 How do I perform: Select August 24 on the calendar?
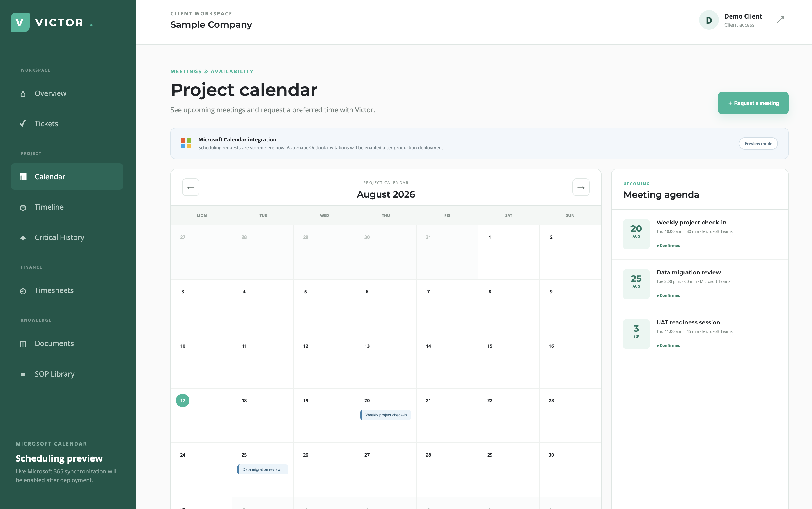(201, 470)
